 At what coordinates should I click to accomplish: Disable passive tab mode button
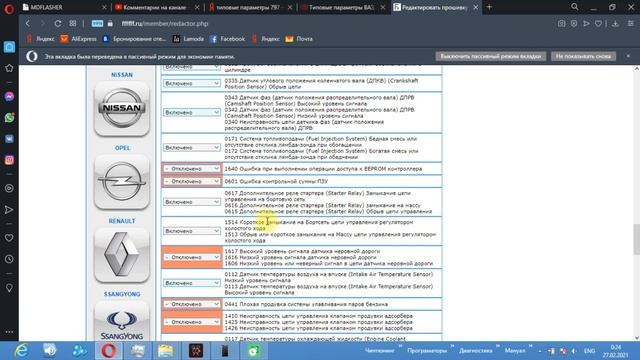click(491, 56)
